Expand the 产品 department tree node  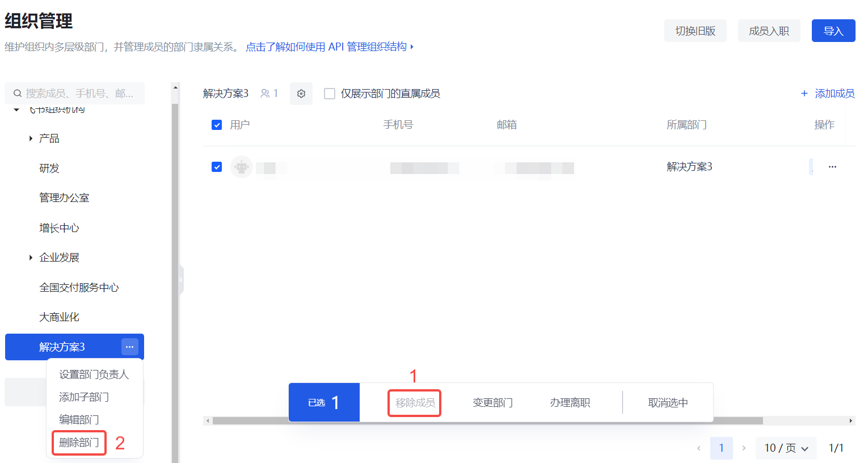(x=31, y=138)
